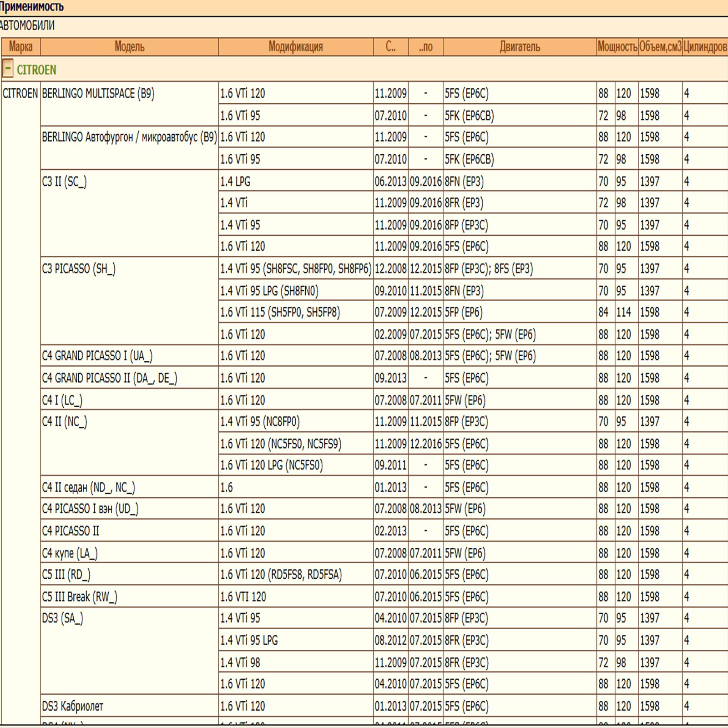Click the АВТОМОБИЛИ subsection label

pyautogui.click(x=27, y=26)
